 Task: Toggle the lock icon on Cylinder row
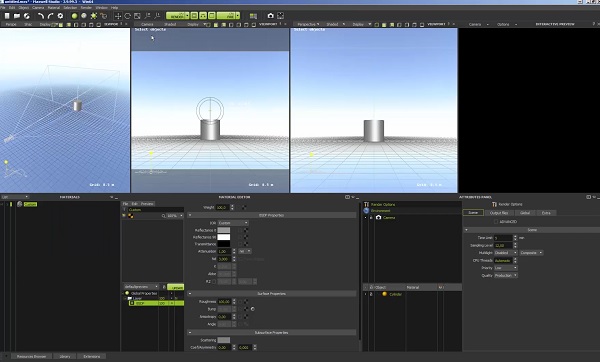[371, 294]
